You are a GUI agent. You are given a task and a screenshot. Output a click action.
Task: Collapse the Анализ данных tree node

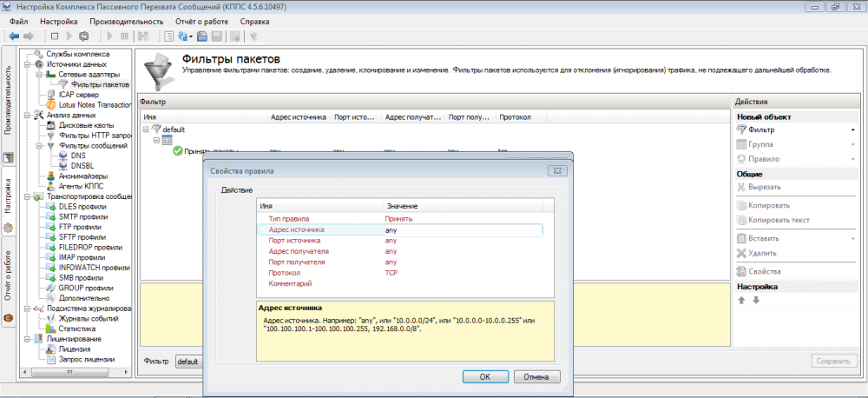coord(27,116)
